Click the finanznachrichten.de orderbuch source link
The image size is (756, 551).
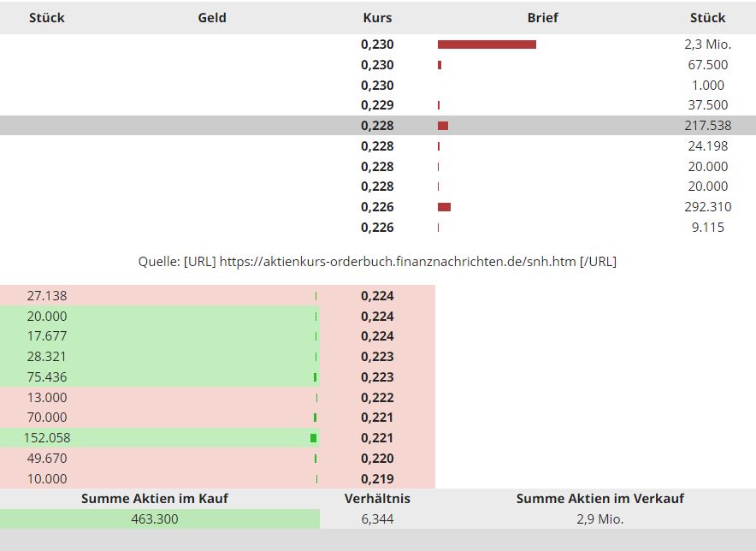pos(398,262)
